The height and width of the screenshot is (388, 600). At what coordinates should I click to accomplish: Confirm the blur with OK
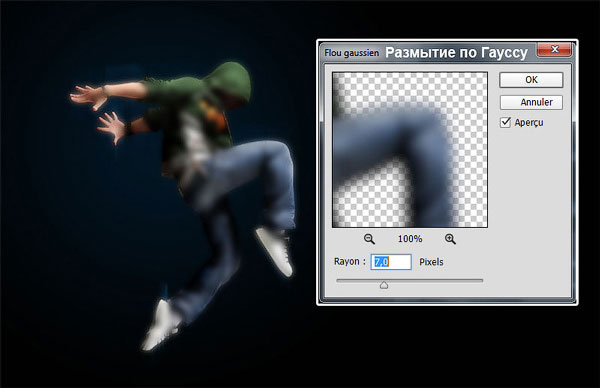531,80
